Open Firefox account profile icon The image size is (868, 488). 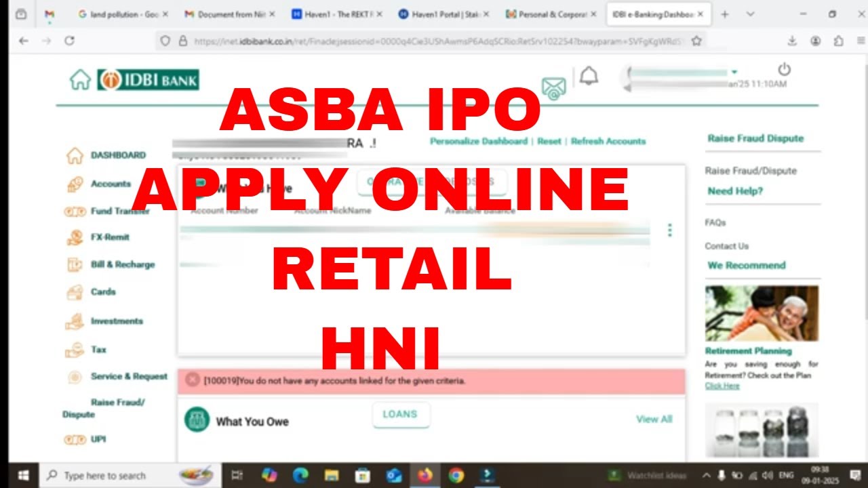coord(816,41)
